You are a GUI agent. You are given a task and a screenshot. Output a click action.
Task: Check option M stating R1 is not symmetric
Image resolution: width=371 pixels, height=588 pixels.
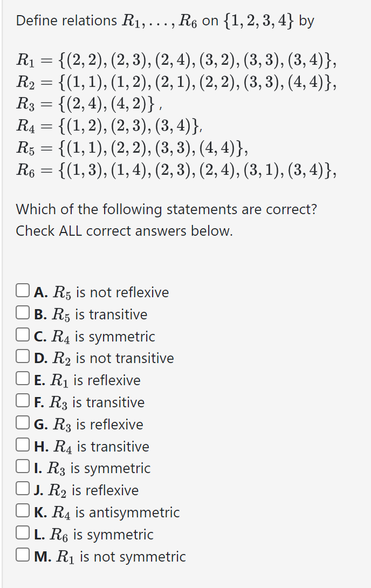[22, 553]
